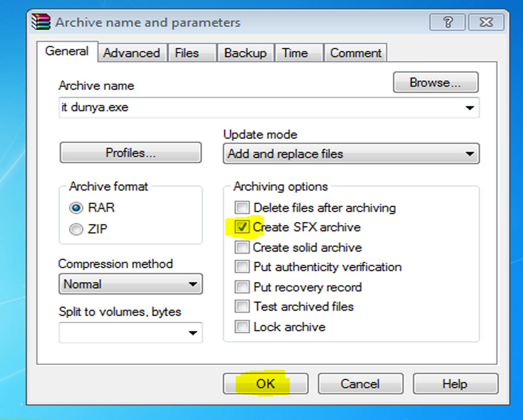The width and height of the screenshot is (523, 420).
Task: Expand the Split to volumes dropdown
Action: [x=194, y=333]
